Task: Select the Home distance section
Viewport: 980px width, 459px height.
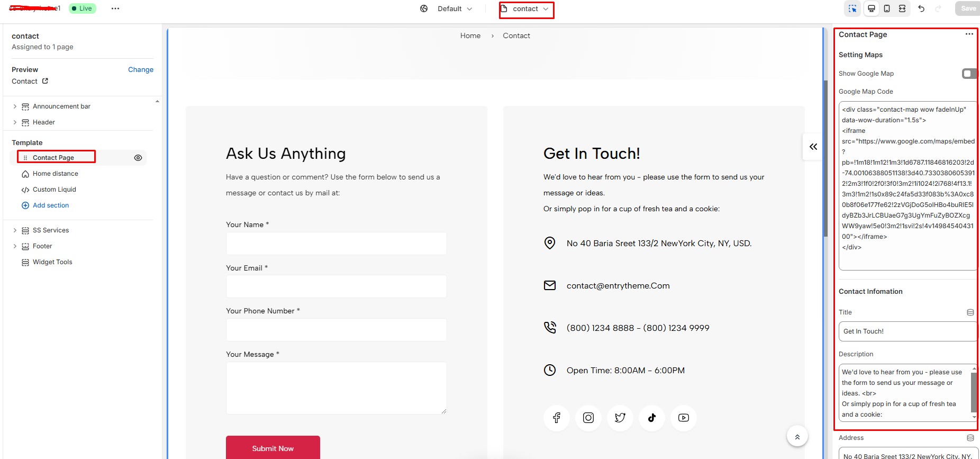Action: pos(55,174)
